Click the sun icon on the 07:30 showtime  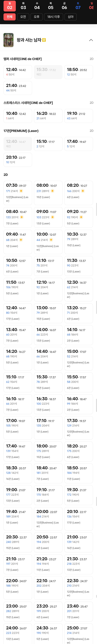21,191
